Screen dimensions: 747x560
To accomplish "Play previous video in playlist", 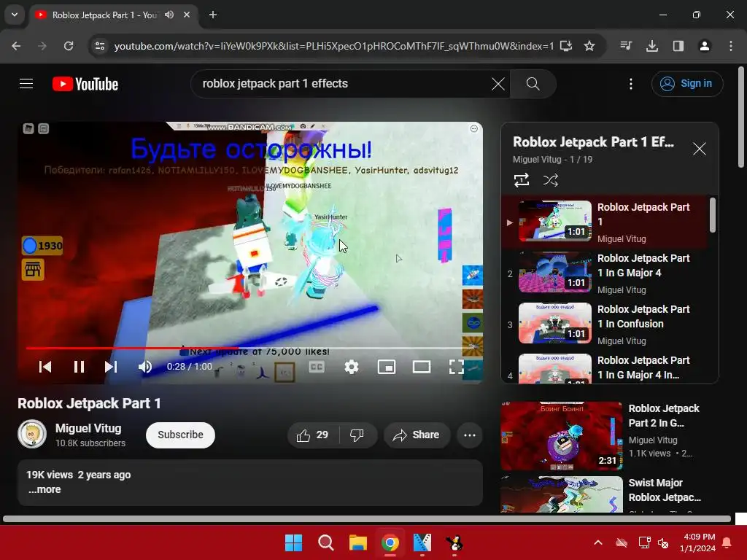I will [x=45, y=367].
